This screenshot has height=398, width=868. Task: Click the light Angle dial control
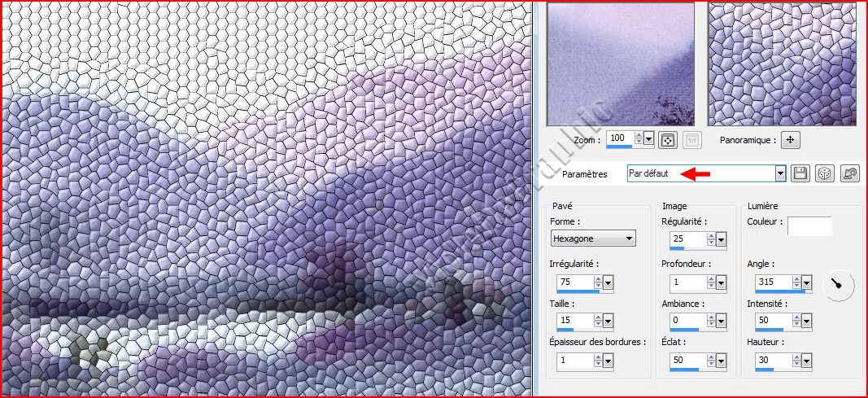pos(840,284)
